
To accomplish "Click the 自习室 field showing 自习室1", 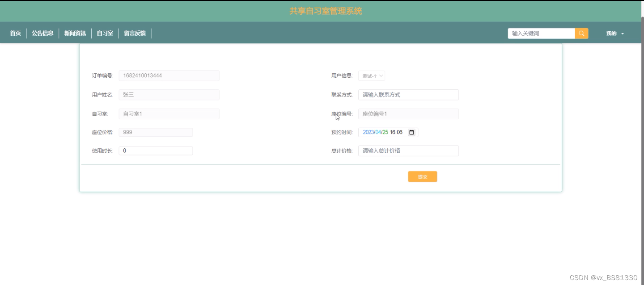I will [x=169, y=114].
